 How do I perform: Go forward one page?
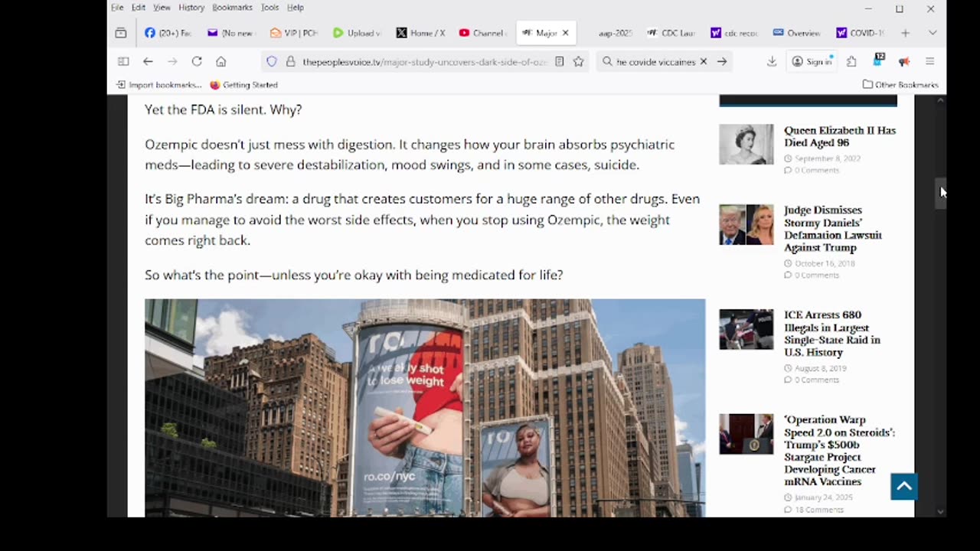click(172, 61)
